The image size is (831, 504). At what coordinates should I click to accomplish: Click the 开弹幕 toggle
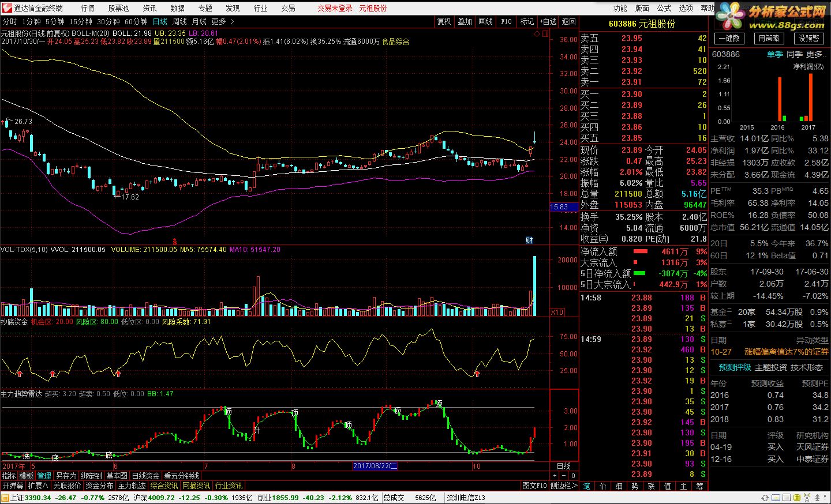(13, 486)
